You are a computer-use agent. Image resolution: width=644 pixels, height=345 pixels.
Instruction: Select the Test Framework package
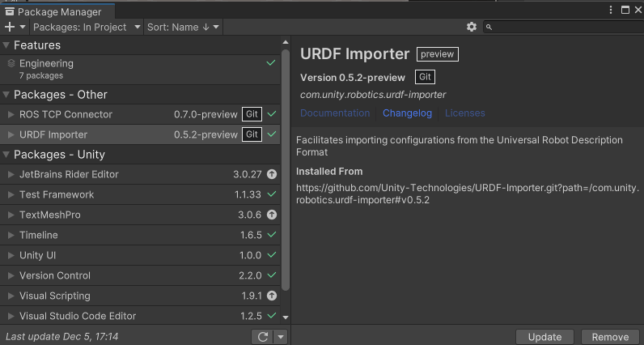[140, 194]
